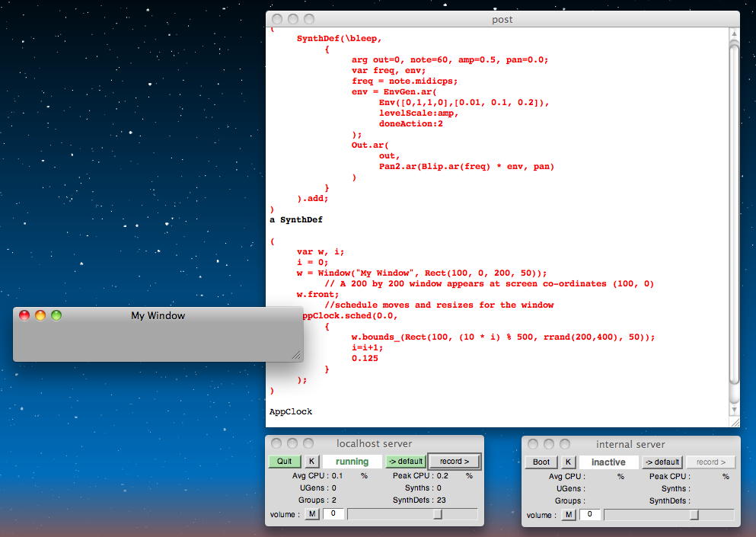Screen dimensions: 756x537
Task: Click the localhost running status field
Action: (352, 462)
